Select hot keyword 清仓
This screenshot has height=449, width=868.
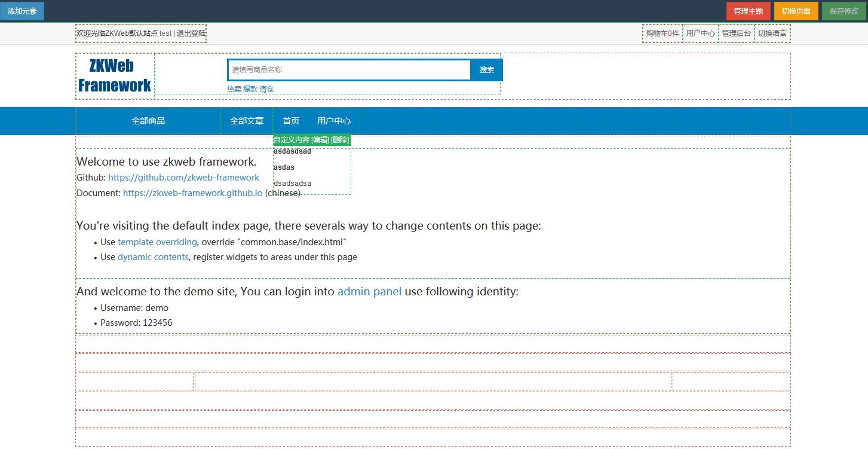coord(266,89)
